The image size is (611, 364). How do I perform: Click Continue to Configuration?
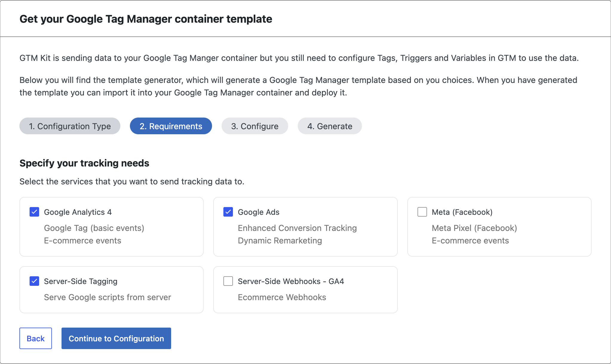pos(116,338)
